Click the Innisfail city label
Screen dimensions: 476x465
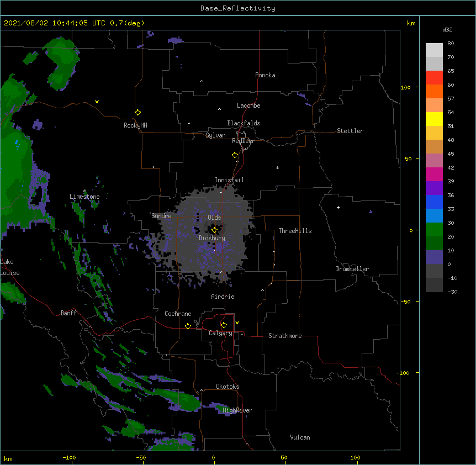[x=229, y=180]
